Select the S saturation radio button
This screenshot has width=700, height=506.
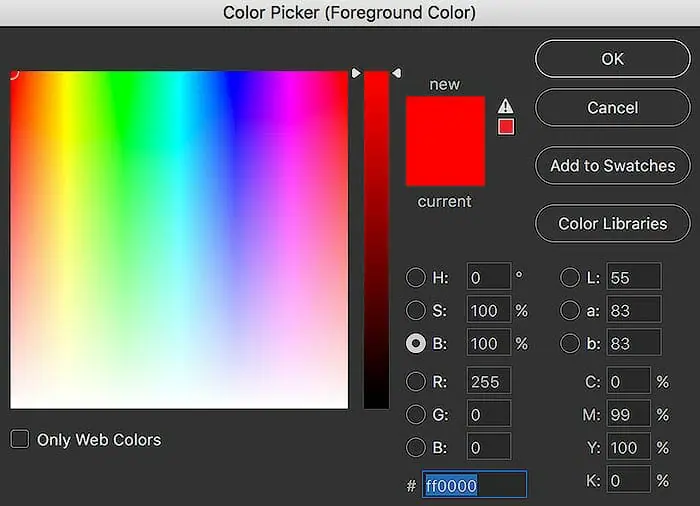tap(416, 310)
